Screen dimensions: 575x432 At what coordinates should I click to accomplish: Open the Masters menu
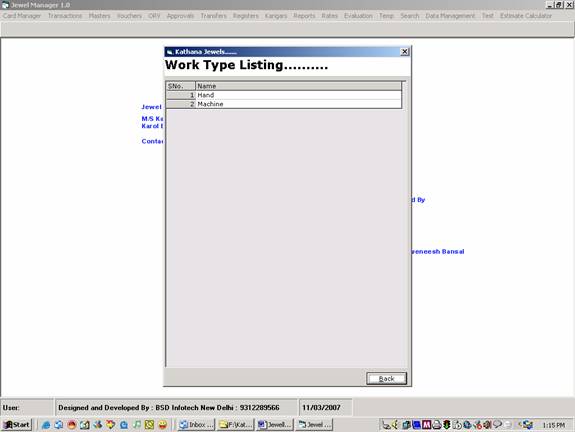(x=99, y=16)
